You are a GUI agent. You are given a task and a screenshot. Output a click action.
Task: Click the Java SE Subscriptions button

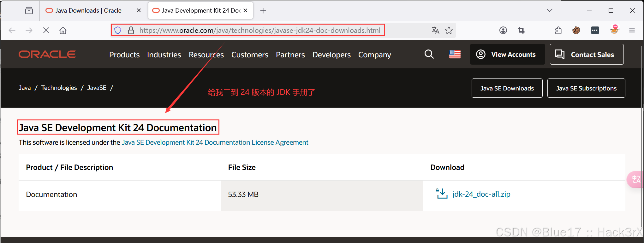586,88
